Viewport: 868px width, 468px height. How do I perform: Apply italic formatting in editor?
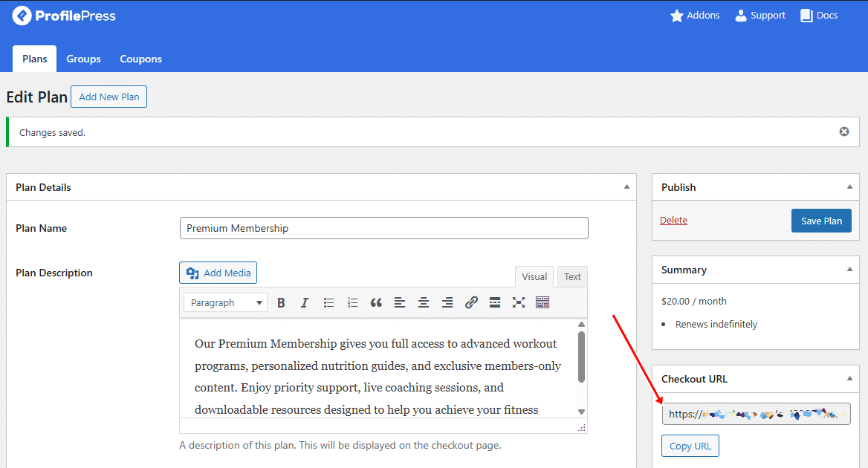[305, 302]
